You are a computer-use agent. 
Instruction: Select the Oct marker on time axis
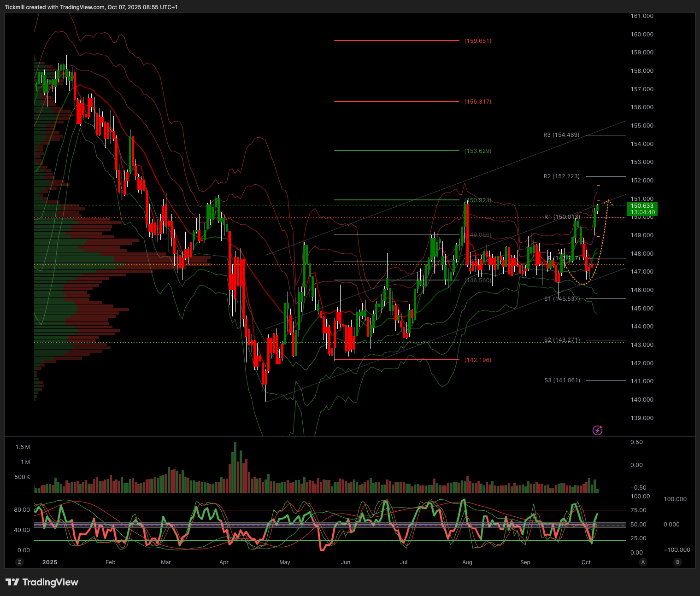586,562
